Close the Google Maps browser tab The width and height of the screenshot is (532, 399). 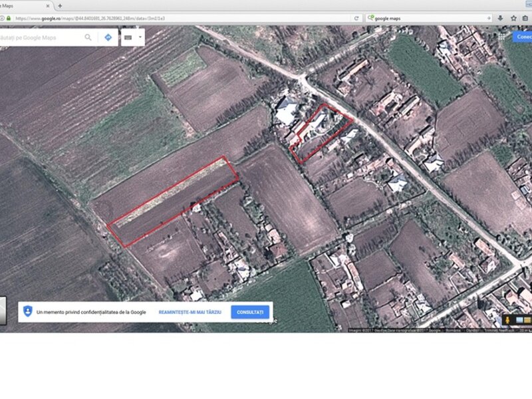(x=48, y=5)
